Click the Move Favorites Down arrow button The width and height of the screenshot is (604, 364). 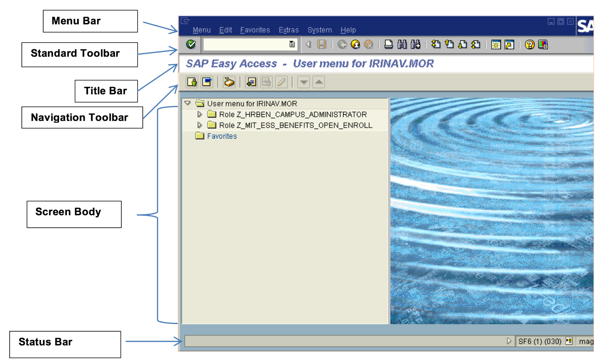pos(303,82)
